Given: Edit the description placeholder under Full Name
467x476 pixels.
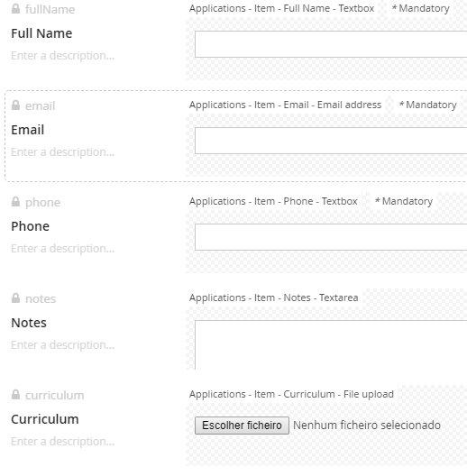Looking at the screenshot, I should [x=63, y=56].
